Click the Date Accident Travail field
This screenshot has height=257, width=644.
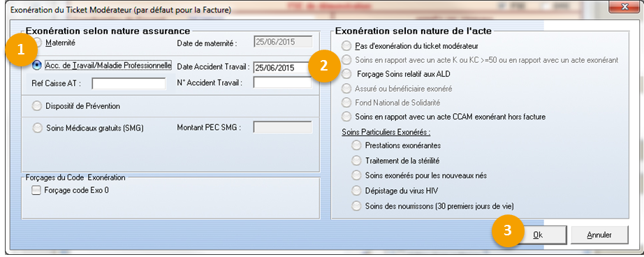(x=282, y=68)
